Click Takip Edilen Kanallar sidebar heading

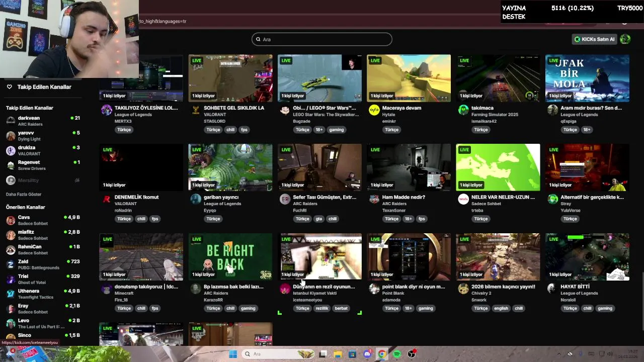click(30, 108)
